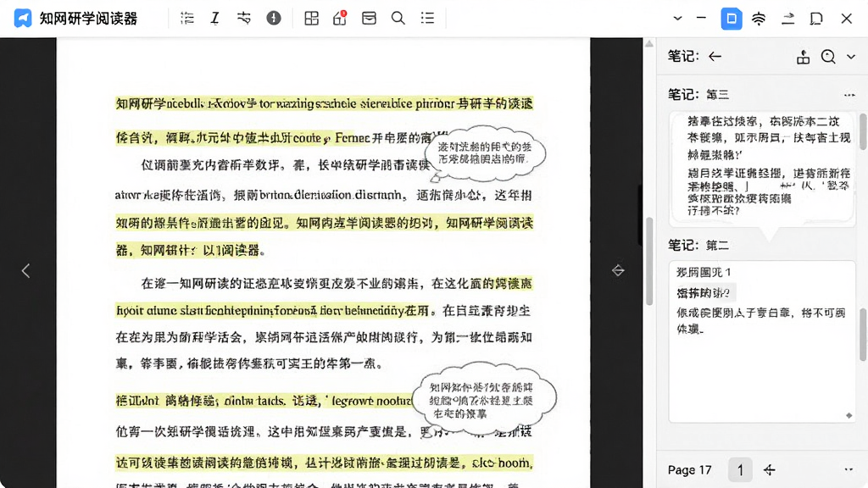Screen dimensions: 868x488
Task: Open the document info icon
Action: click(274, 19)
